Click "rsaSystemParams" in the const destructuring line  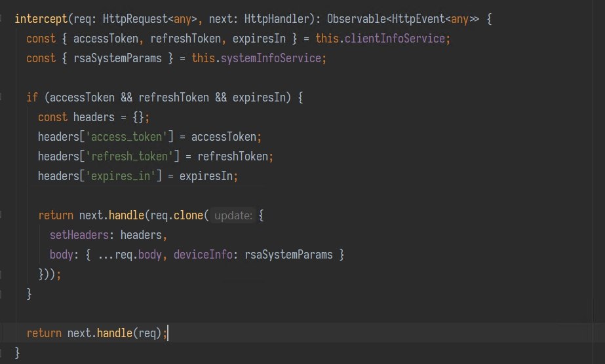117,58
